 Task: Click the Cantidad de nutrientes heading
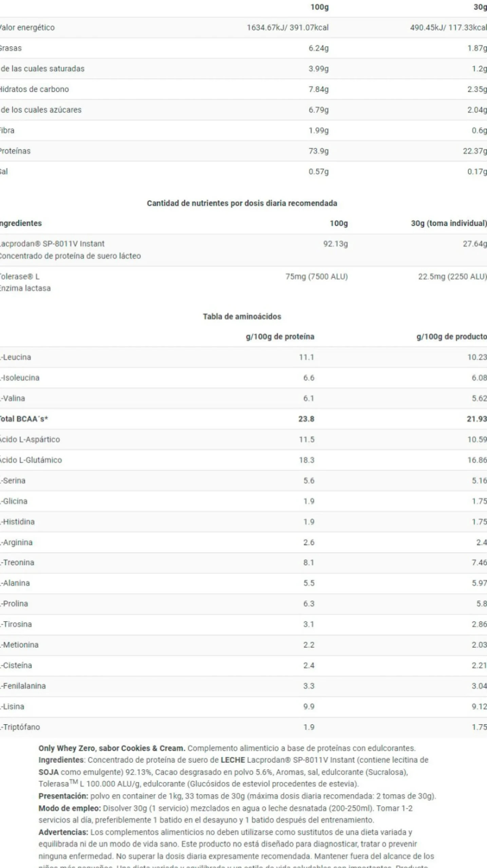[242, 203]
